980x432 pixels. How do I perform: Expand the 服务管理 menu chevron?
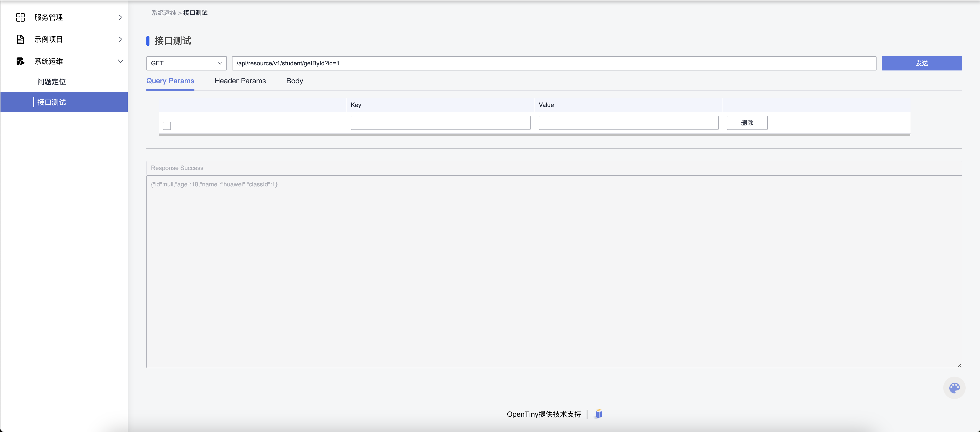click(x=120, y=18)
